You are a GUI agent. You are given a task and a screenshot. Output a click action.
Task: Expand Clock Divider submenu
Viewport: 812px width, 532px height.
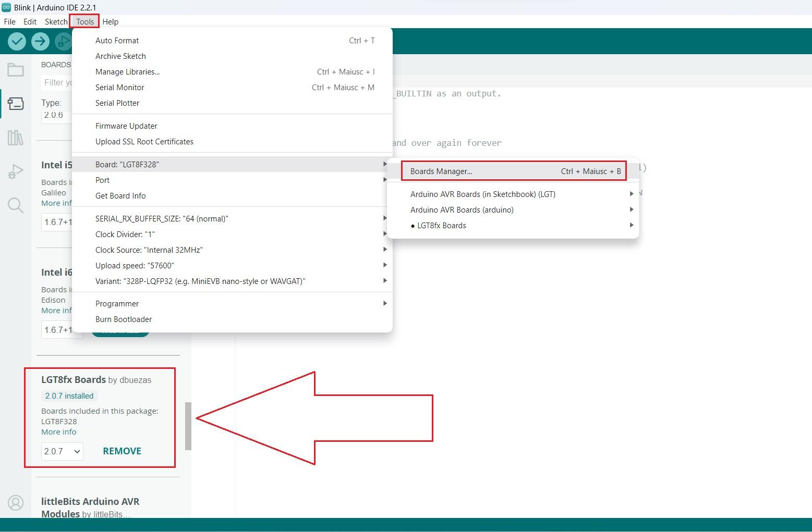click(x=232, y=234)
